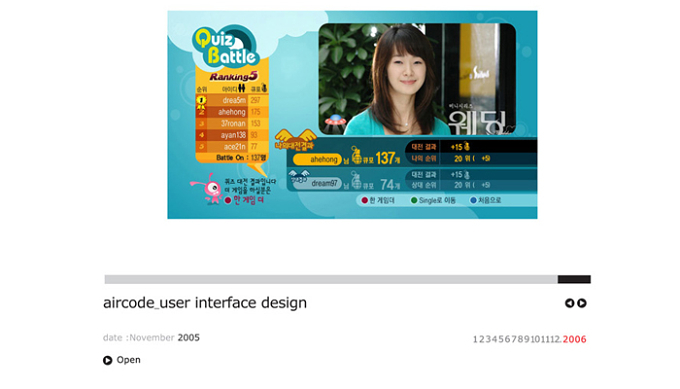The image size is (680, 389).
Task: Select month 1 in the date navigation
Action: click(x=475, y=339)
